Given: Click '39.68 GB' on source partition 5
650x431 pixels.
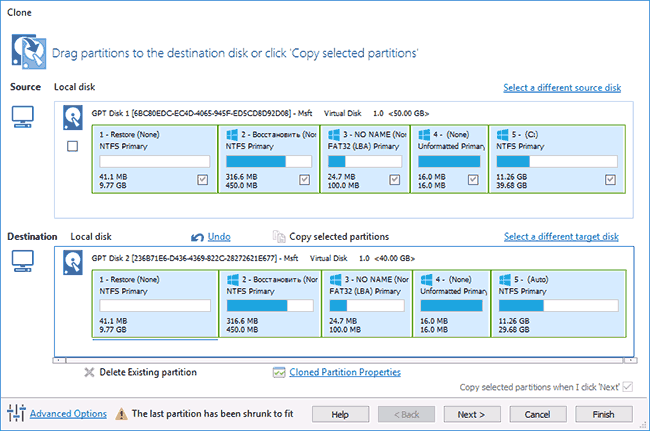Looking at the screenshot, I should click(x=512, y=185).
